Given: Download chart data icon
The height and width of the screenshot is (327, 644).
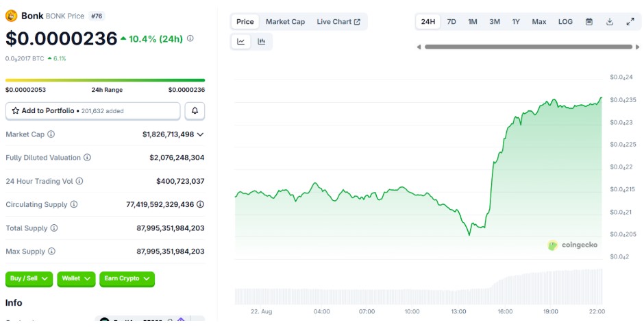Looking at the screenshot, I should pos(610,22).
